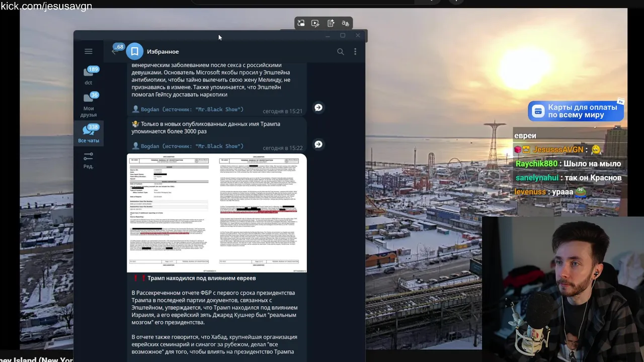Screen dimensions: 644x362
Task: Click the AI summary note overlay icon
Action: 331,23
